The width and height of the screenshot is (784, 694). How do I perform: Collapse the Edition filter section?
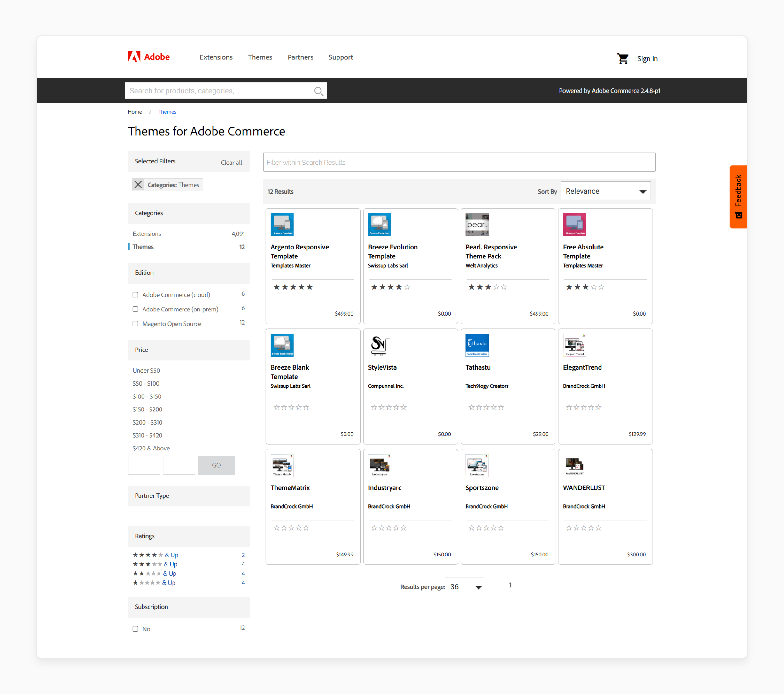point(189,272)
